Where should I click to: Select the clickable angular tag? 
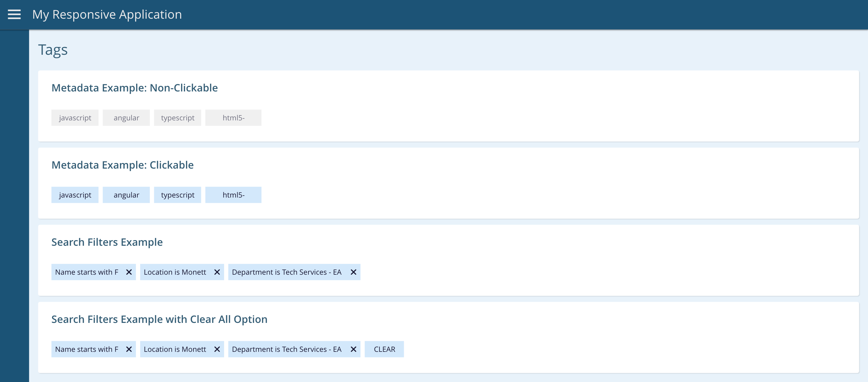point(126,195)
